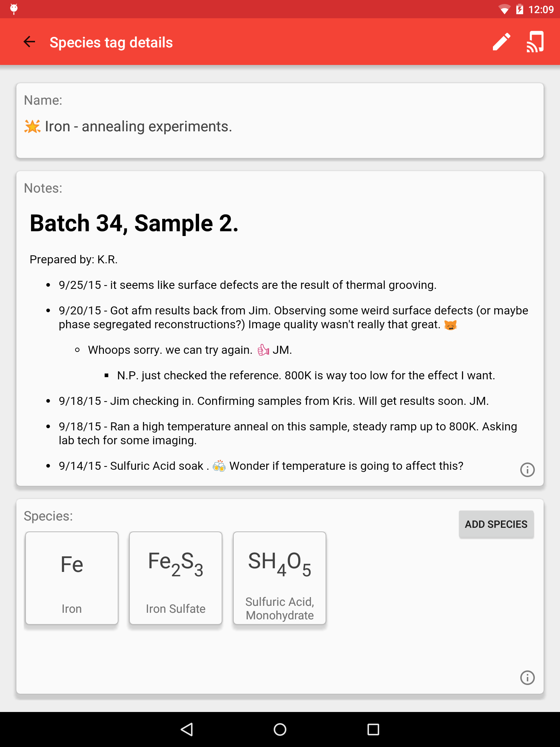Select the Fe Iron species card

coord(72,578)
